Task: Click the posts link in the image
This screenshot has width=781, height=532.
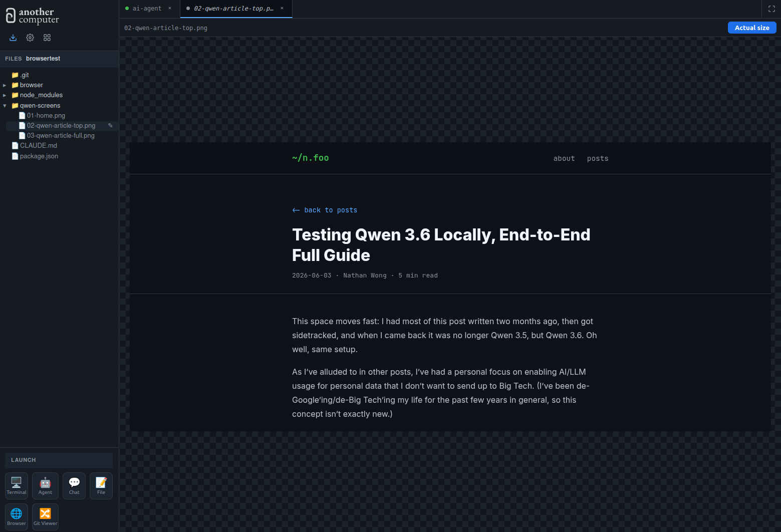Action: click(598, 158)
